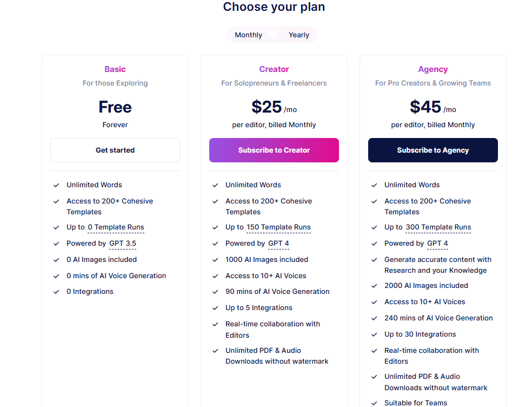Click checkmark next to 0 Integrations
The height and width of the screenshot is (407, 532).
coord(56,291)
